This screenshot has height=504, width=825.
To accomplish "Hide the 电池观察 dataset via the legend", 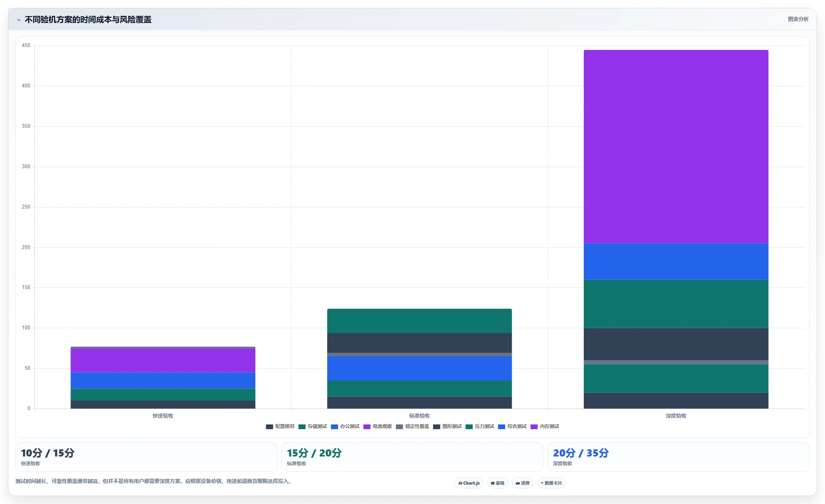I will click(377, 426).
